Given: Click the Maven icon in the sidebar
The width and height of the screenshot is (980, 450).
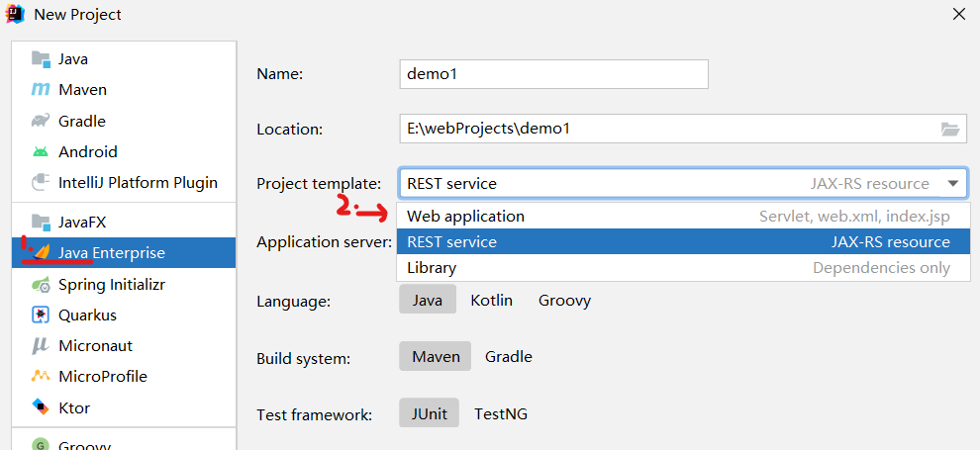Looking at the screenshot, I should click(x=41, y=90).
